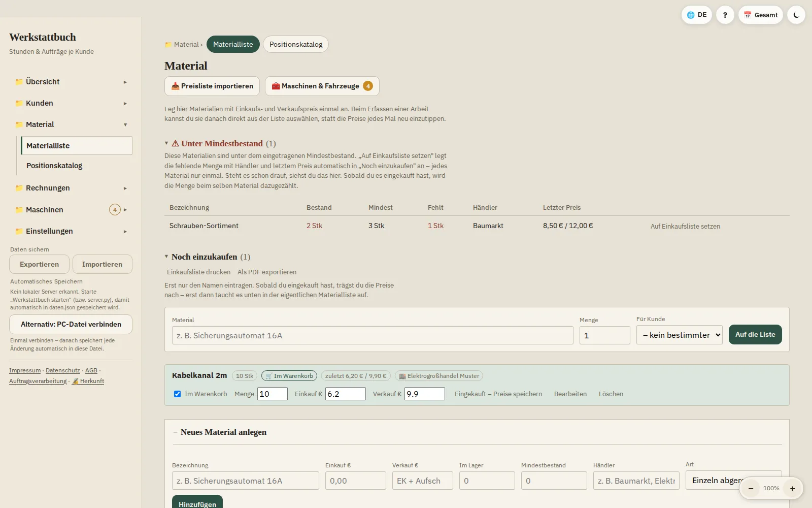Select Positionskatalog in the sidebar
This screenshot has width=812, height=508.
[76, 166]
